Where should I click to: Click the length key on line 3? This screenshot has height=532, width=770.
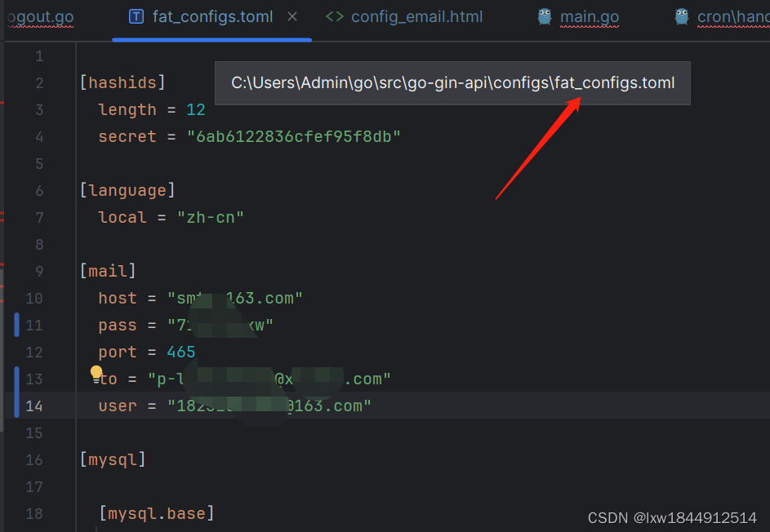tap(127, 109)
